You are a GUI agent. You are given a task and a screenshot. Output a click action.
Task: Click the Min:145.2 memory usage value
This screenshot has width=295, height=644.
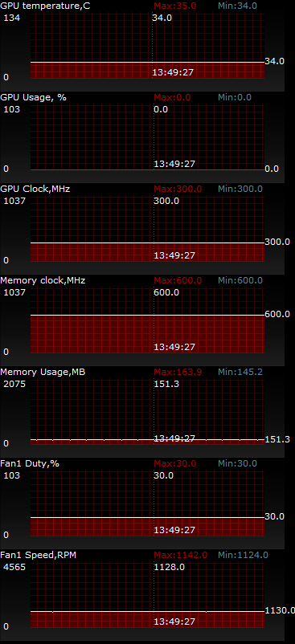[x=240, y=372]
